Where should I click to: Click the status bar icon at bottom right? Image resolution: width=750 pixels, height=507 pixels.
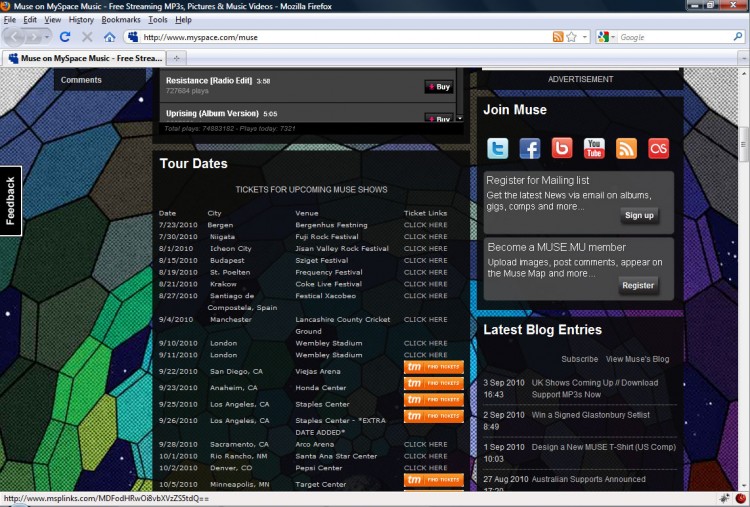click(x=741, y=498)
